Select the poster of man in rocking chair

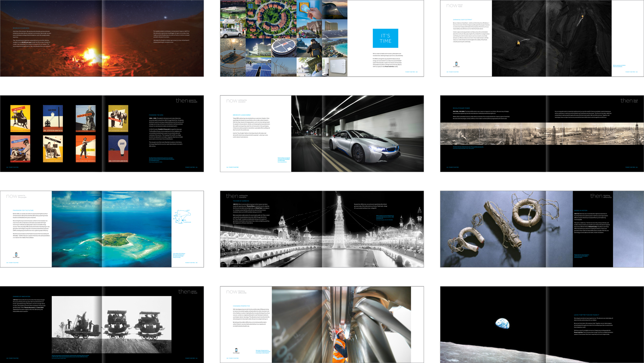pyautogui.click(x=53, y=149)
